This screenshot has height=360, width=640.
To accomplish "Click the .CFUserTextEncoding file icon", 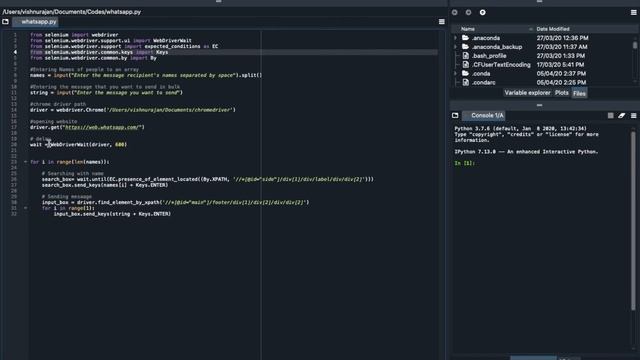I will click(465, 64).
